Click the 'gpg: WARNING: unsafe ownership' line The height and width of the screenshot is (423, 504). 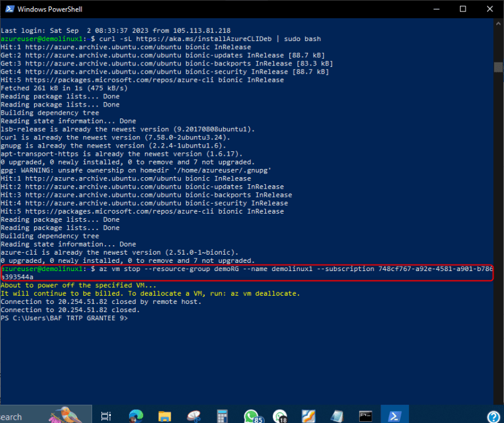click(x=135, y=170)
